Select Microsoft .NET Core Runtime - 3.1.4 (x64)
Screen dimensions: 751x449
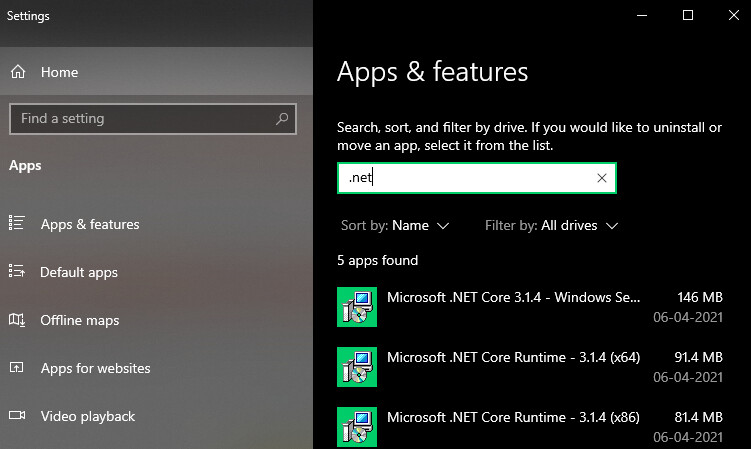[x=530, y=367]
